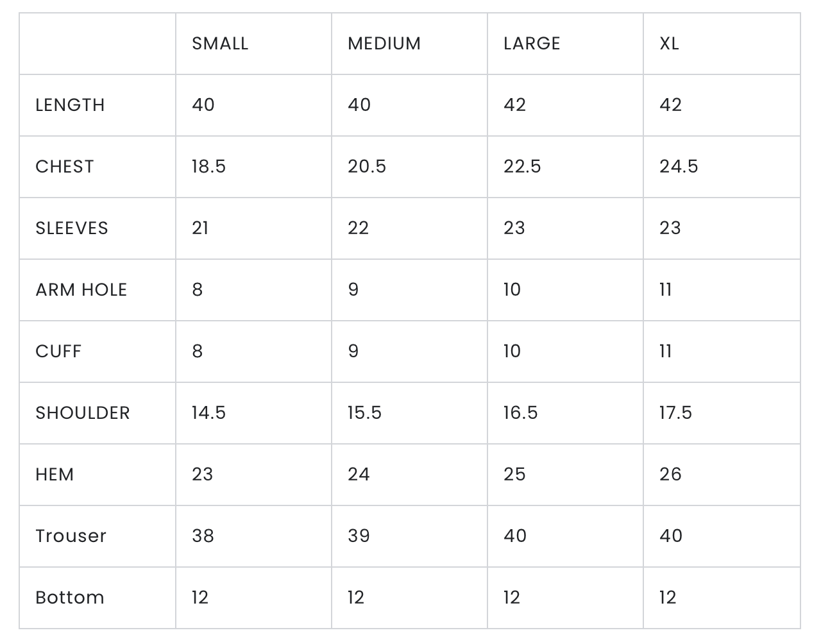Click the SMALL column header
This screenshot has height=644, width=821.
click(x=220, y=44)
